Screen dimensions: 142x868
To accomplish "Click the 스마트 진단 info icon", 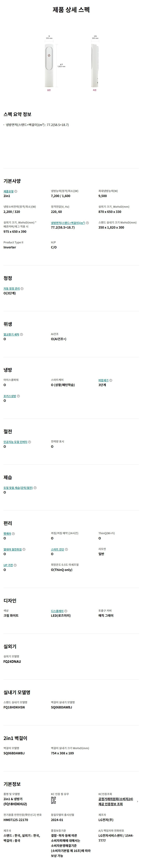I will (66, 549).
